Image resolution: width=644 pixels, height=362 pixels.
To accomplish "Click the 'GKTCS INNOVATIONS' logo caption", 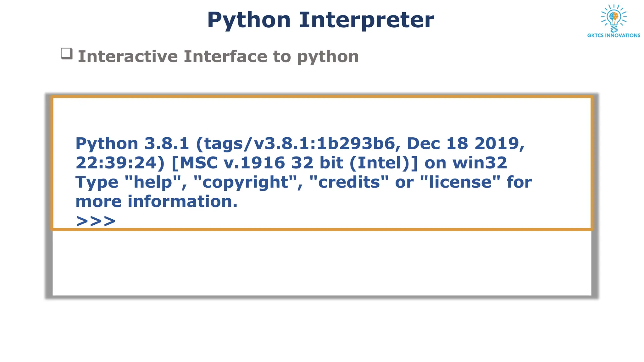I will click(614, 36).
